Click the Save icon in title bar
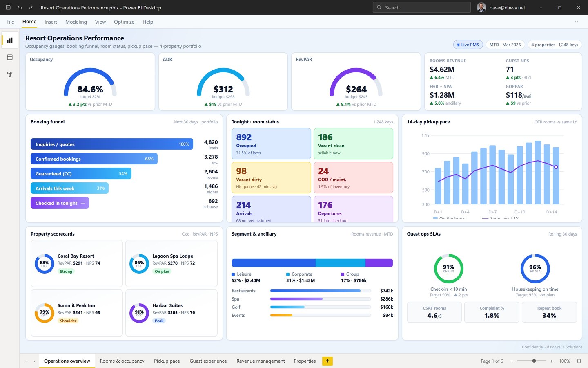 pyautogui.click(x=8, y=7)
